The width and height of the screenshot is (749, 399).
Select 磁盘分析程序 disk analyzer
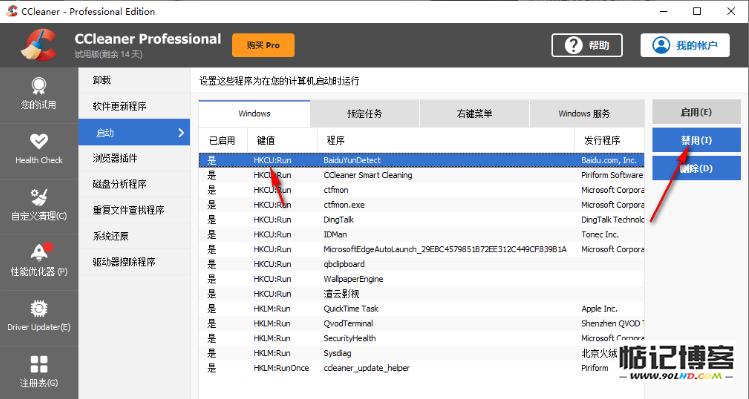point(134,184)
